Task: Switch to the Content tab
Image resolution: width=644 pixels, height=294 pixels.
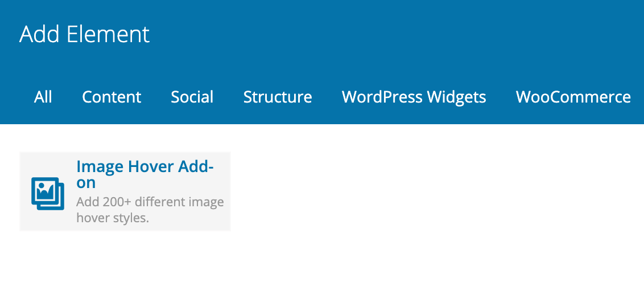Action: tap(112, 97)
